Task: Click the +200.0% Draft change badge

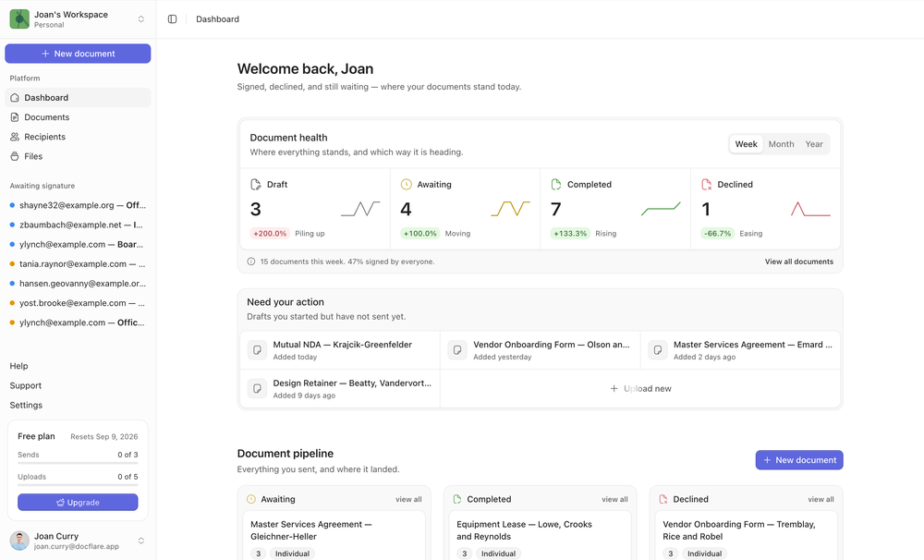Action: click(x=270, y=234)
